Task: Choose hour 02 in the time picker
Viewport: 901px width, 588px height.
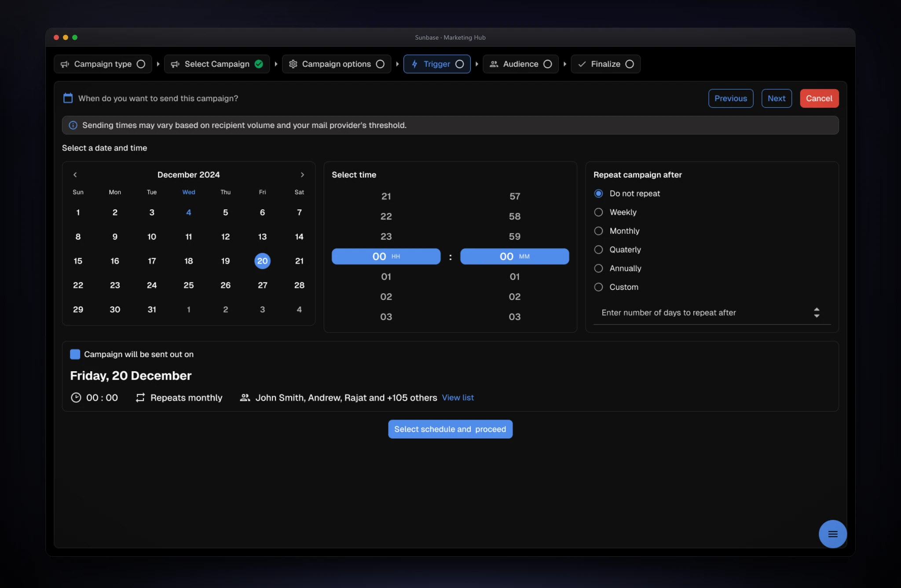Action: [386, 297]
